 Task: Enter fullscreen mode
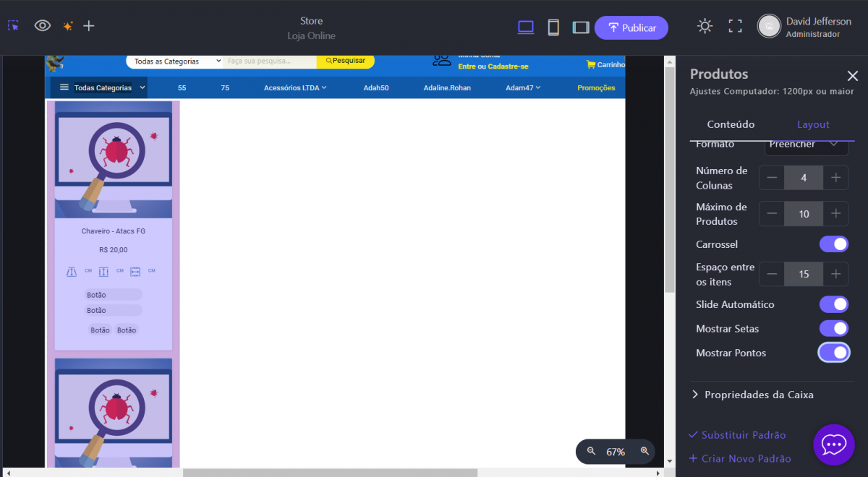pyautogui.click(x=735, y=26)
